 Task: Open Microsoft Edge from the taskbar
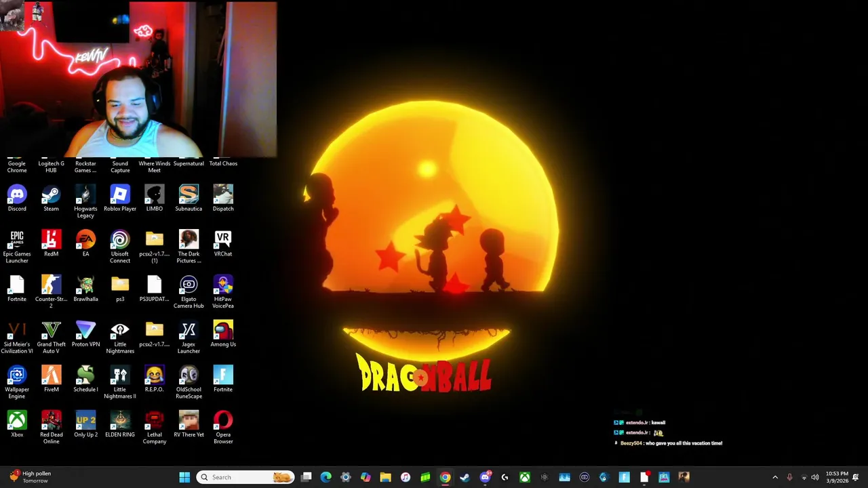326,477
